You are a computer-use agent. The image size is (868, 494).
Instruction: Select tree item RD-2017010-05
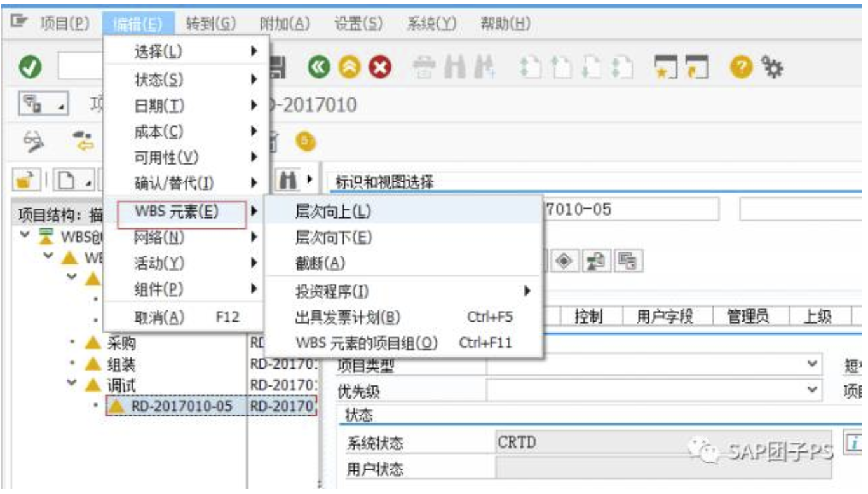tap(182, 406)
